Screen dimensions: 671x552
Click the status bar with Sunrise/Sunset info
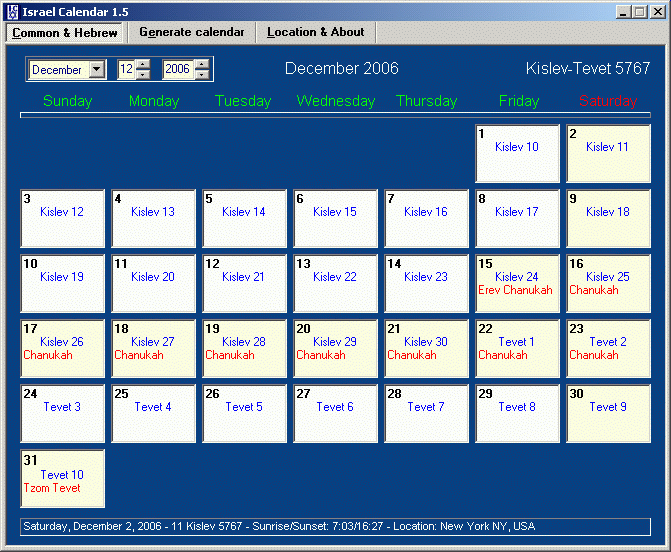(x=336, y=527)
